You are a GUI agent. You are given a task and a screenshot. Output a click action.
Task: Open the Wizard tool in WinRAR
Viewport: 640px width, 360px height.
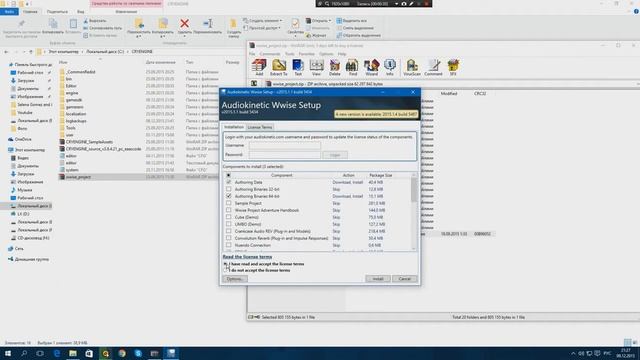[371, 67]
